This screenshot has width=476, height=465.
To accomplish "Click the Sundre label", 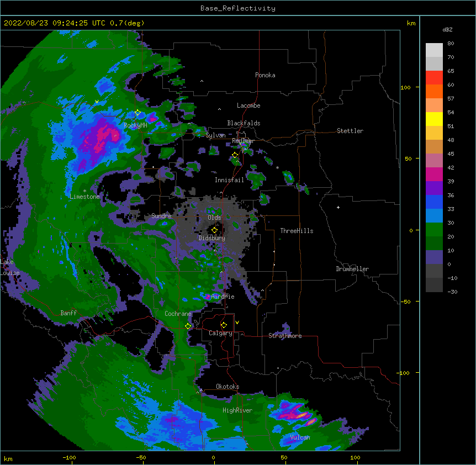I will (x=161, y=216).
